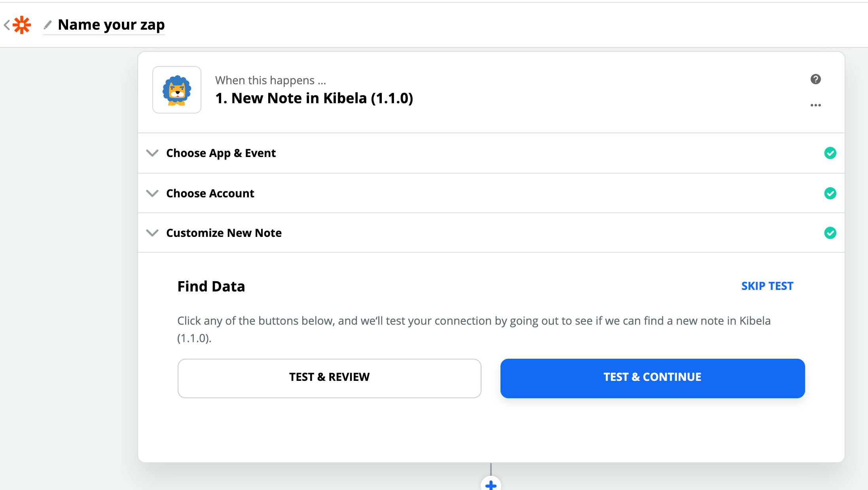The height and width of the screenshot is (490, 868).
Task: Expand the Choose Account chevron
Action: (152, 193)
